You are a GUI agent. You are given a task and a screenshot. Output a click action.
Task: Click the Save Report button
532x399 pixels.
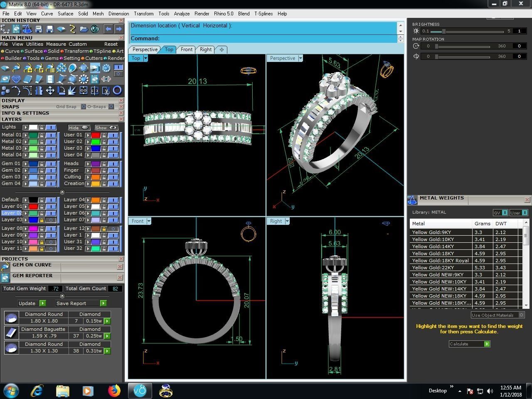pyautogui.click(x=81, y=303)
